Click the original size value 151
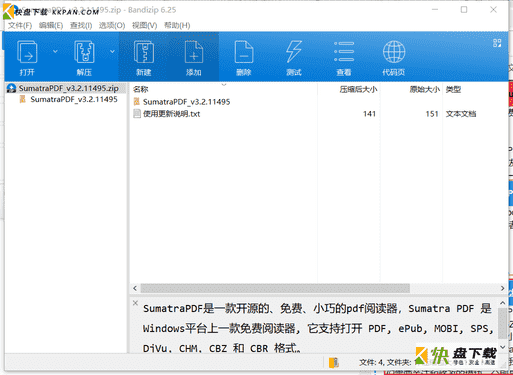Viewport: 513px width, 375px height. coord(432,114)
